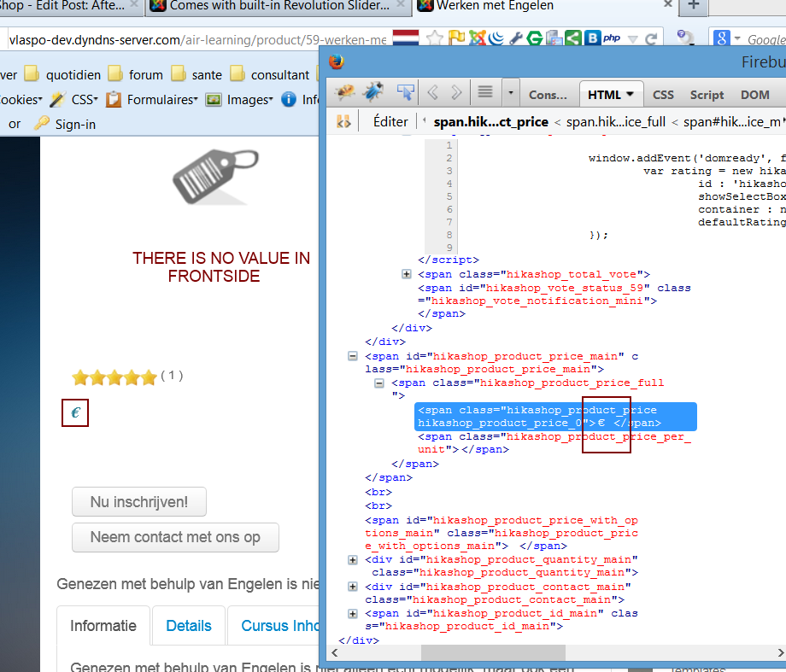The image size is (786, 672).
Task: Open the HTML tab dropdown arrow
Action: (x=631, y=94)
